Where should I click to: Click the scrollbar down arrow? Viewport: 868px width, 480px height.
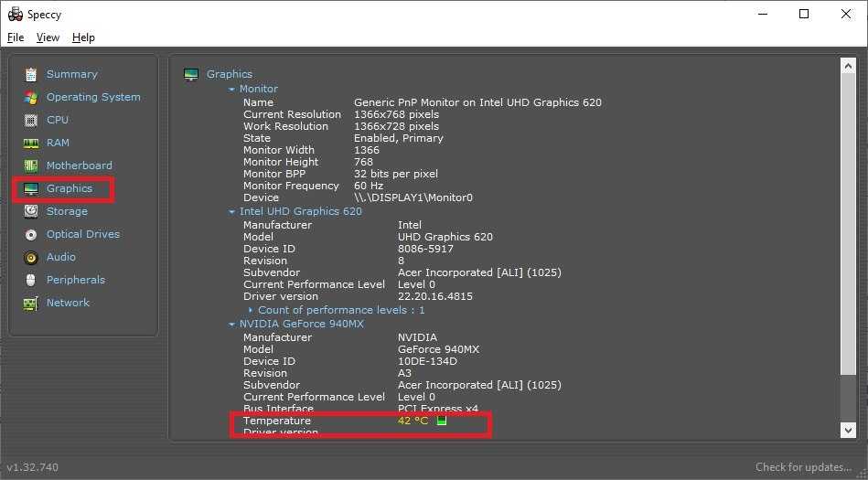[x=848, y=430]
